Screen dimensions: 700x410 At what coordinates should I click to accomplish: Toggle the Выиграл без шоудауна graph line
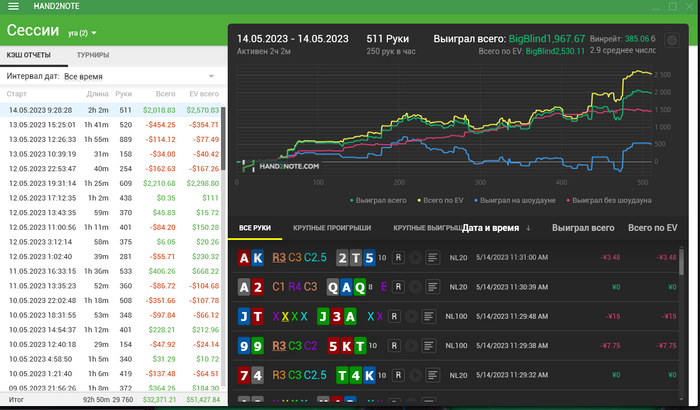point(608,201)
